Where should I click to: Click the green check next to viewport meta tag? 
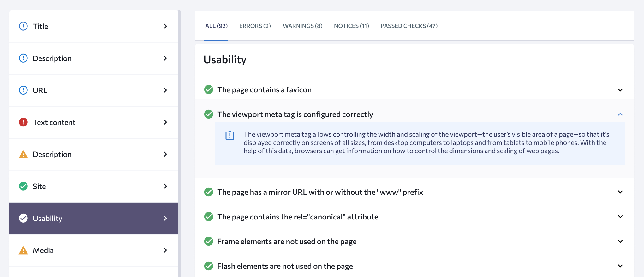click(209, 114)
